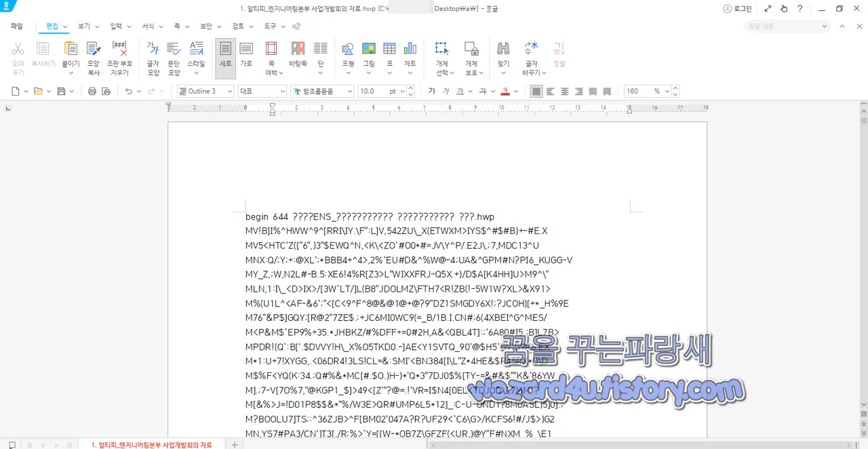Toggle italic 가 formatting

(446, 91)
